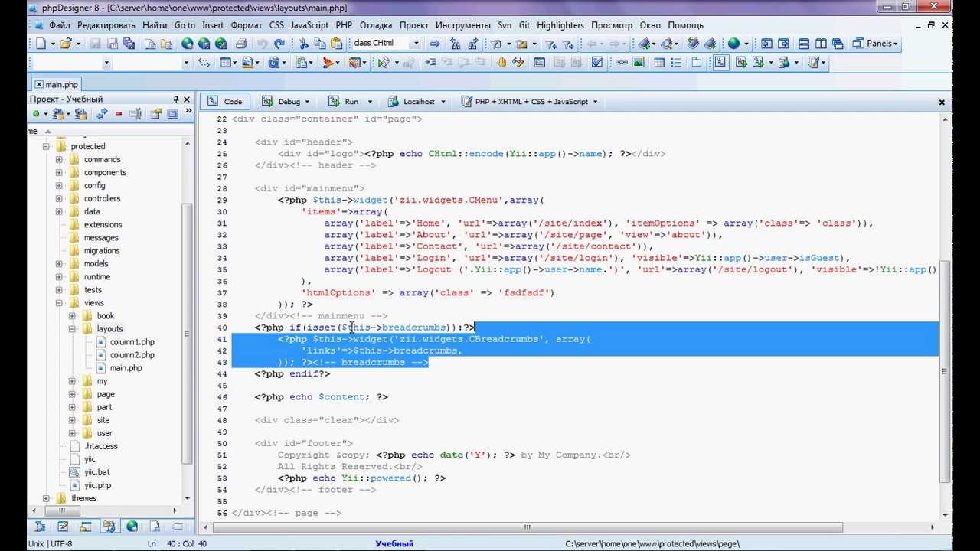Screen dimensions: 980x551
Task: Click the insert list icon
Action: click(676, 63)
